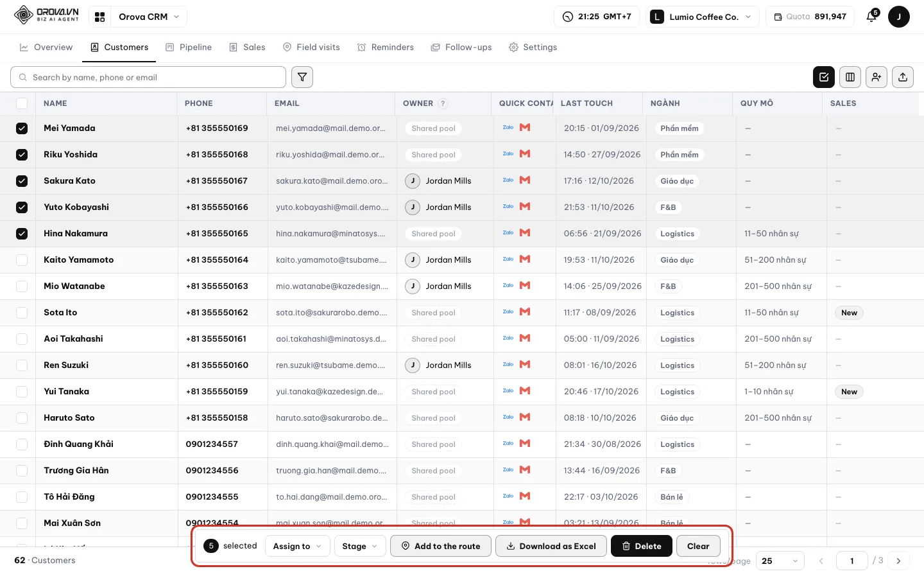The height and width of the screenshot is (578, 924).
Task: Open the Stage dropdown
Action: coord(360,546)
